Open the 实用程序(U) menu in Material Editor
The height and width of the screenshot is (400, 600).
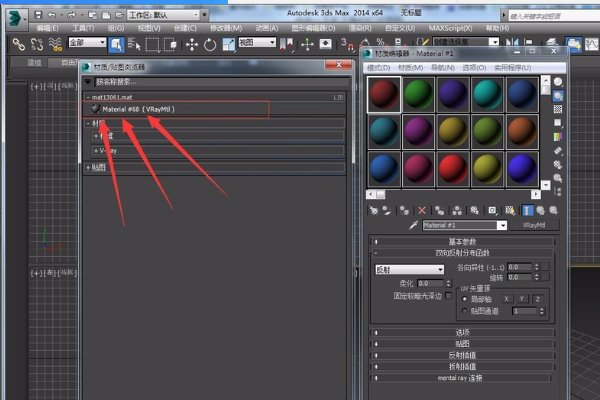512,68
